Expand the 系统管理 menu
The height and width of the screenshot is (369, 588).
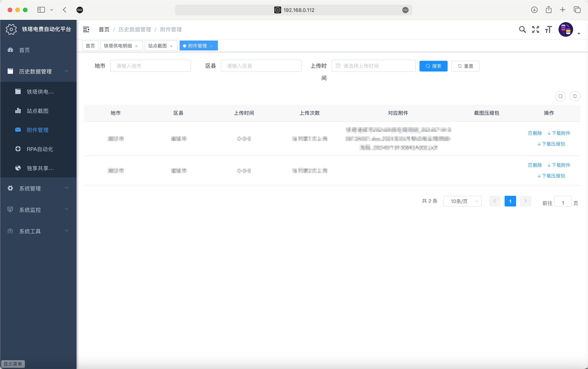[x=38, y=188]
